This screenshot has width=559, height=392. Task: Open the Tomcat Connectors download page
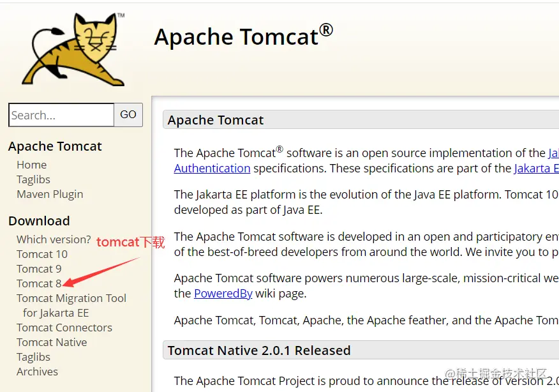[x=64, y=328]
